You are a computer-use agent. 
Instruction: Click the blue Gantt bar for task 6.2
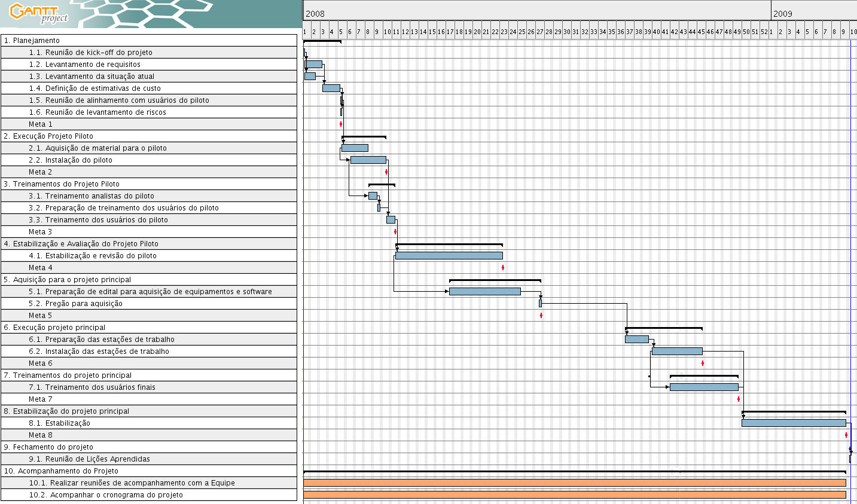click(677, 352)
